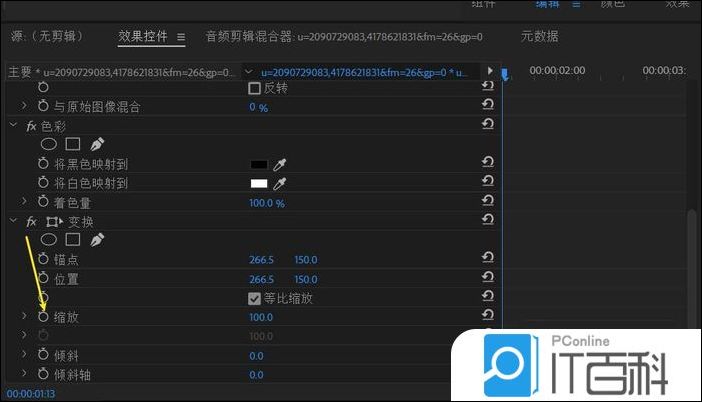Click the playhead marker on timeline ruler
This screenshot has width=702, height=402.
505,74
